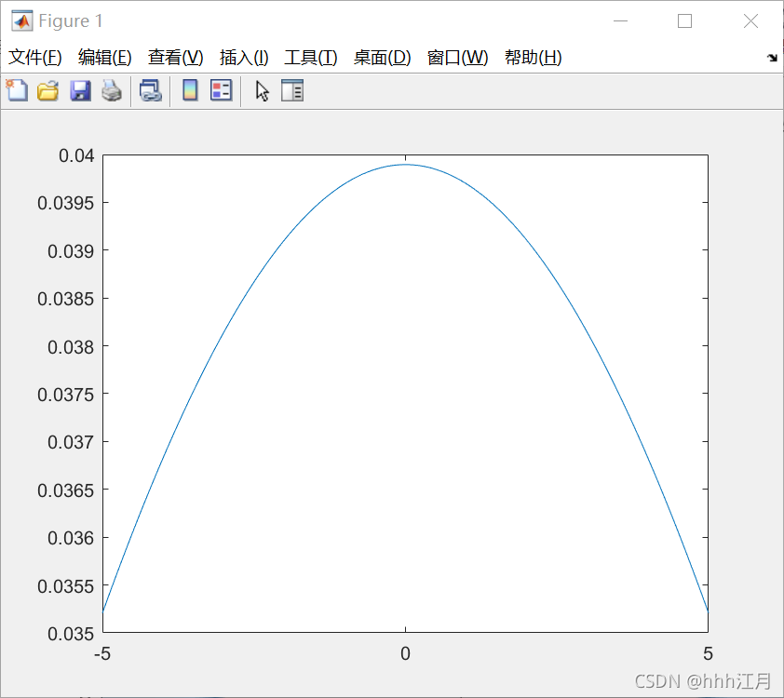Image resolution: width=784 pixels, height=698 pixels.
Task: Click the y-axis label 0.039
Action: [71, 251]
